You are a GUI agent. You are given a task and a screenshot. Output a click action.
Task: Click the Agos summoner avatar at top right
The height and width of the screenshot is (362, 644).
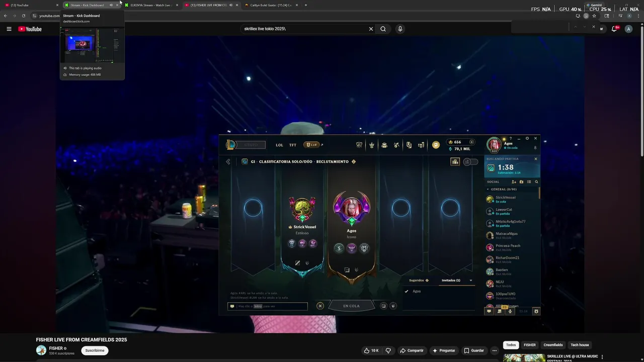pyautogui.click(x=494, y=144)
